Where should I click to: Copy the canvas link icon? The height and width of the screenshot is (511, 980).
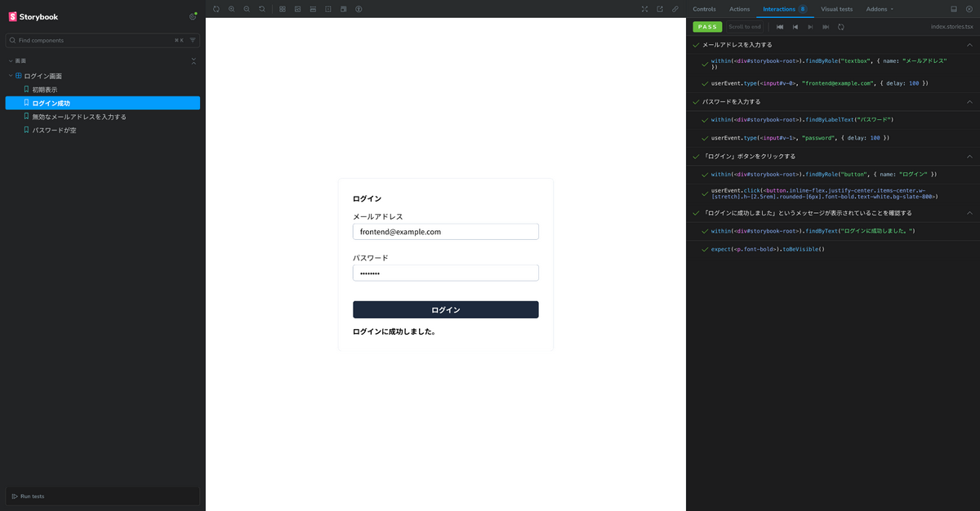click(675, 9)
